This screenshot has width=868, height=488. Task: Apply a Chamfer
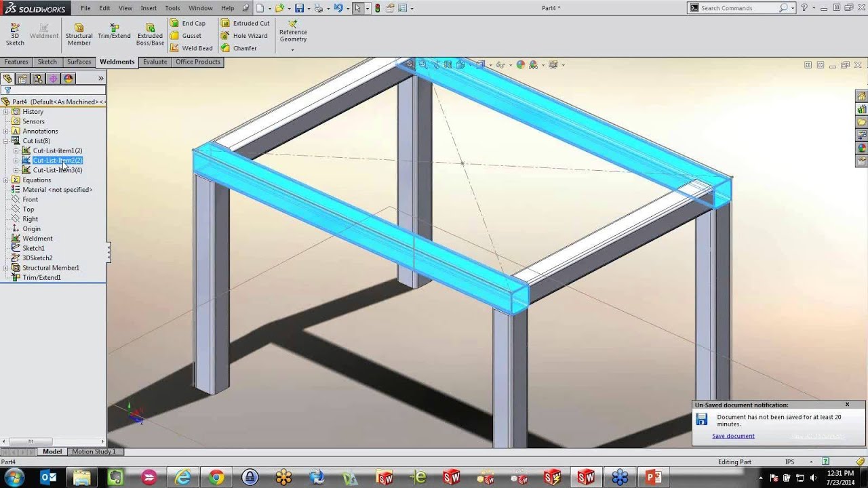coord(239,48)
